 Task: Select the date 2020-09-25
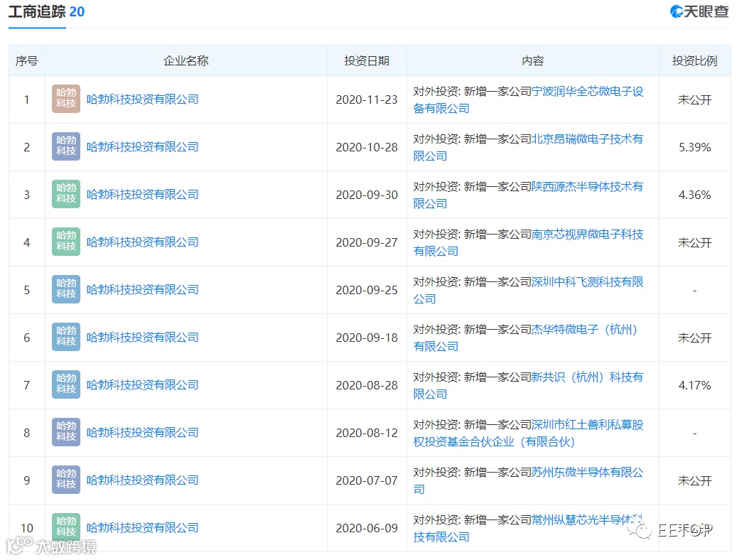pos(367,290)
